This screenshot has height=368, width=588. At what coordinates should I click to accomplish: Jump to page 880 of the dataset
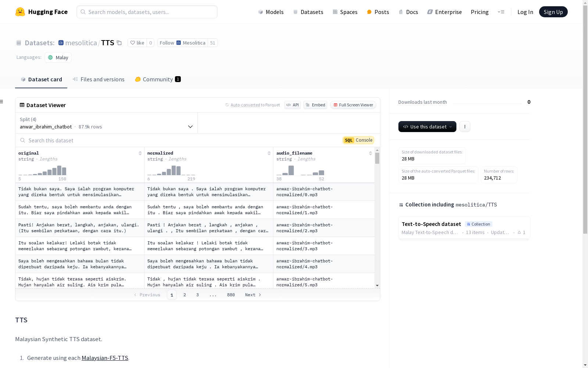point(231,295)
